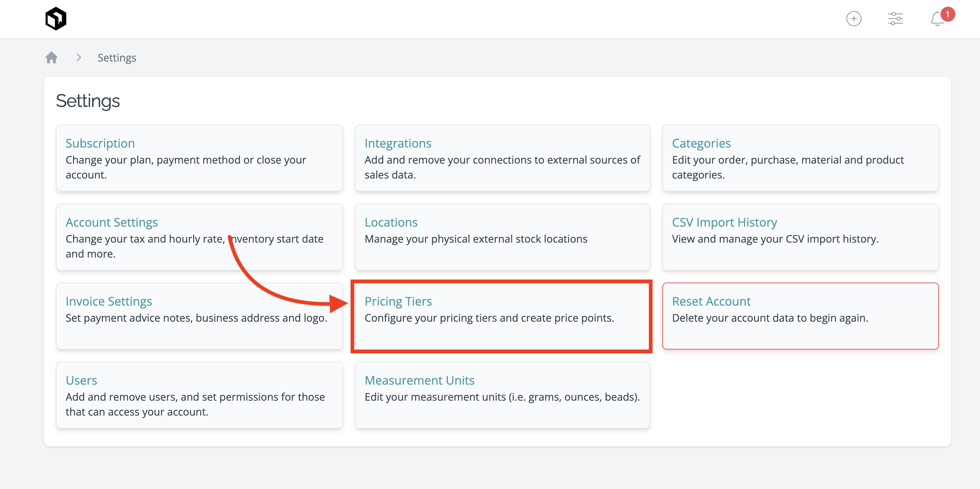Click 'Add and remove users' description text
The image size is (980, 489).
195,404
